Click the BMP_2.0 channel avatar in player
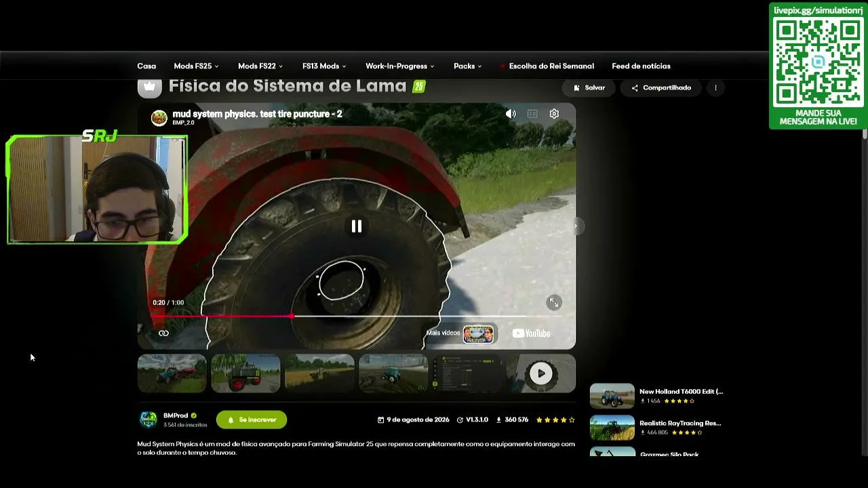868x488 pixels. point(159,118)
